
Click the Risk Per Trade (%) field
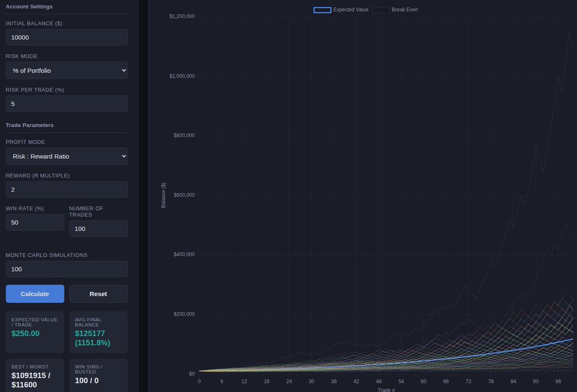(x=66, y=103)
